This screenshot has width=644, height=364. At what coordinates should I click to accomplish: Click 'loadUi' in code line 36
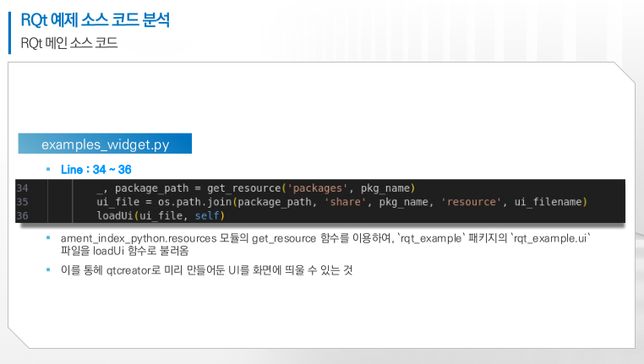point(115,215)
